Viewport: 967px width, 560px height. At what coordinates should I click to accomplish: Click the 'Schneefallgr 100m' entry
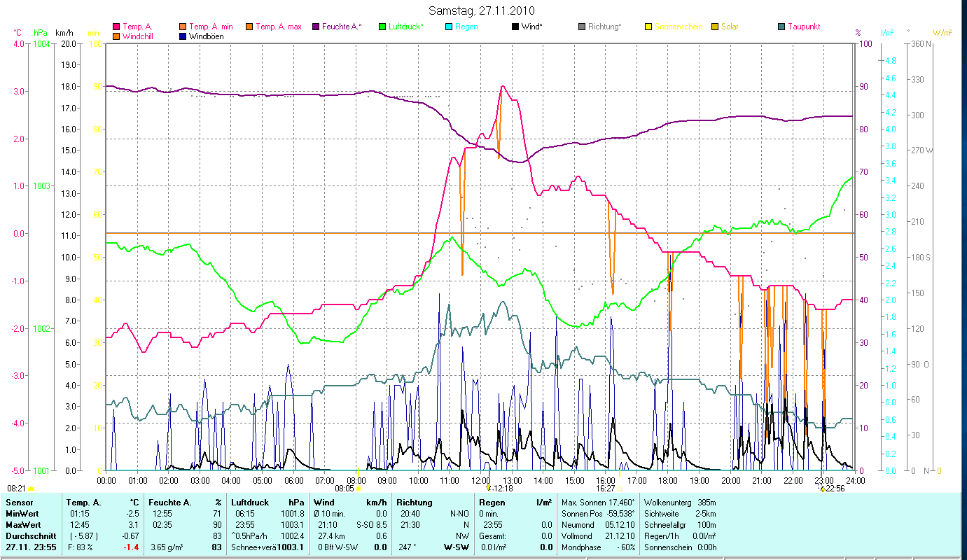point(679,525)
